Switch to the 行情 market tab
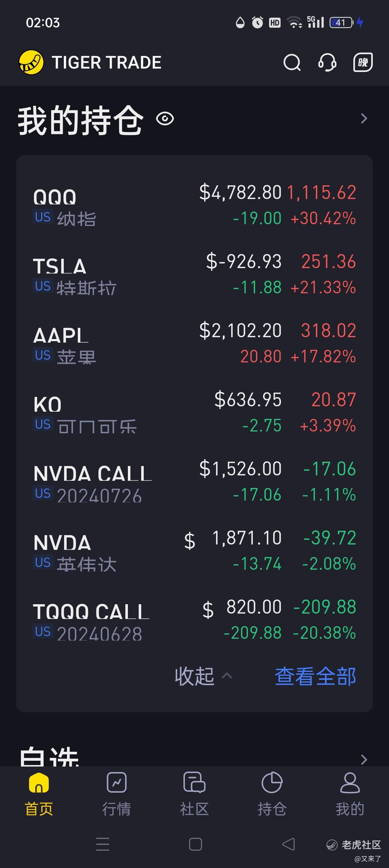 tap(117, 794)
